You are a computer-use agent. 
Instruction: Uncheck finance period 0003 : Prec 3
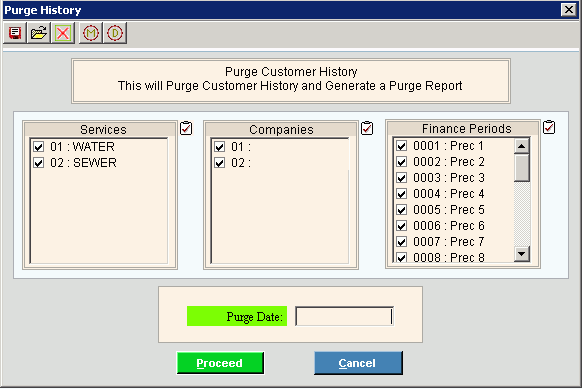pos(402,177)
